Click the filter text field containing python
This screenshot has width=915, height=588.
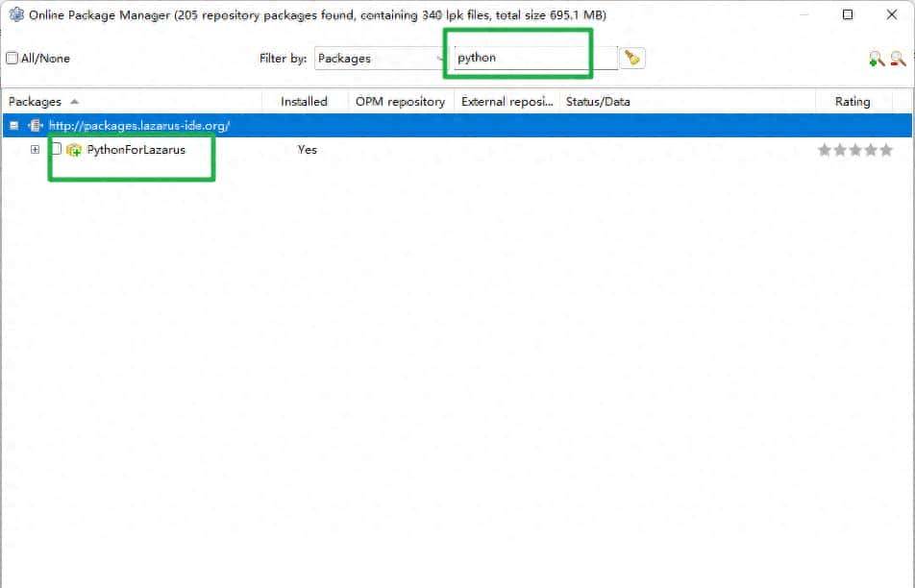pyautogui.click(x=533, y=59)
